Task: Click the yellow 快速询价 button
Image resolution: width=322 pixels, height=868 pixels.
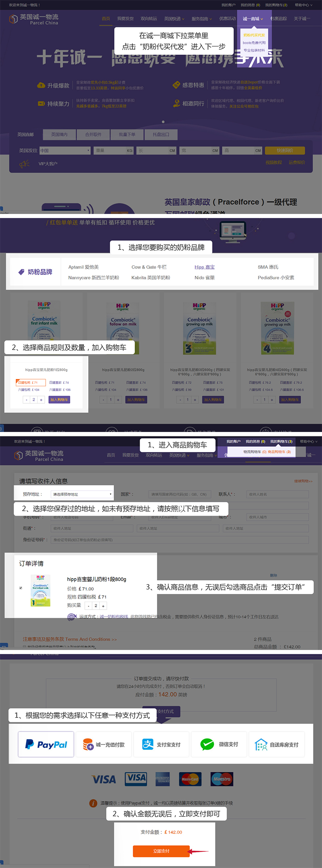Action: (x=285, y=150)
